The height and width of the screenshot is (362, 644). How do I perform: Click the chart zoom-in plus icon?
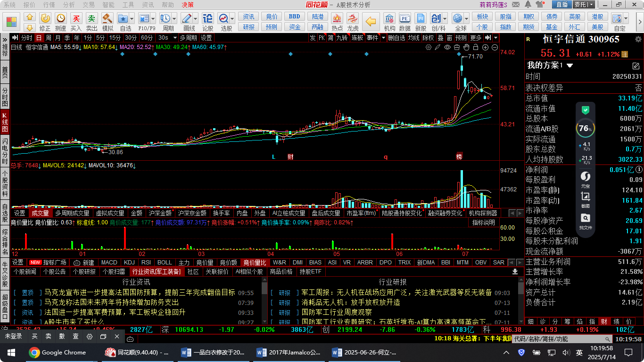pos(486,48)
